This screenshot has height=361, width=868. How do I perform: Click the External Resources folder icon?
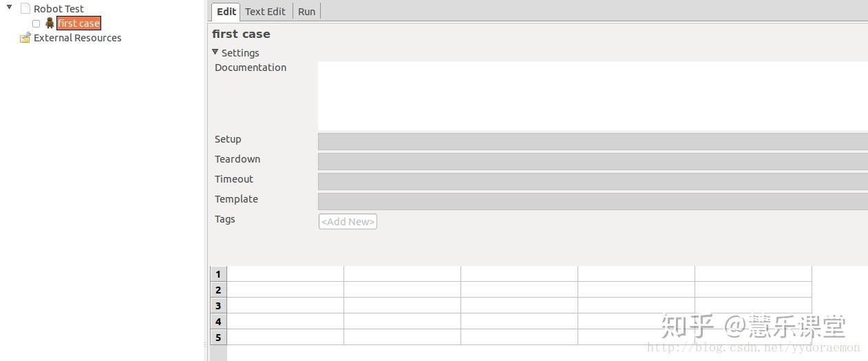tap(25, 38)
